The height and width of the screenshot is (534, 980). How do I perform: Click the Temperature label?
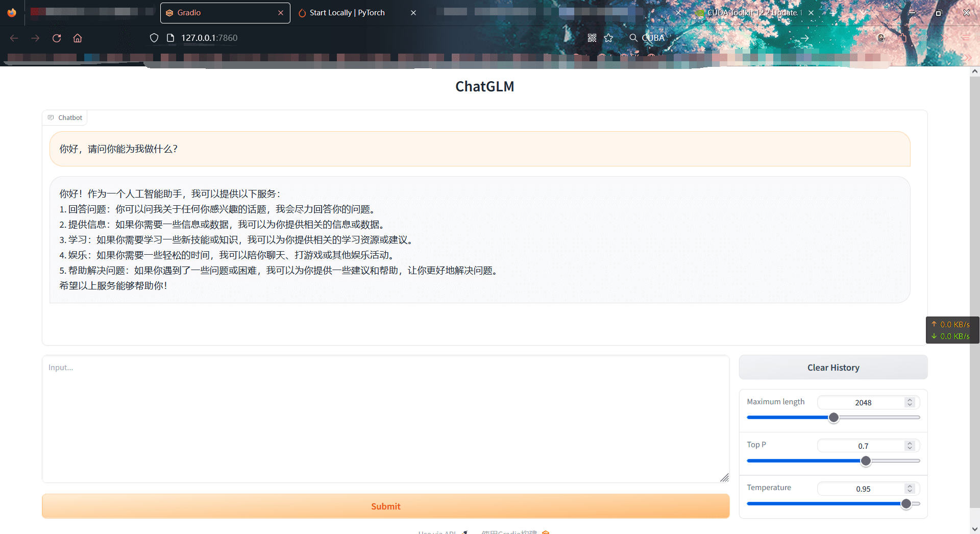769,488
